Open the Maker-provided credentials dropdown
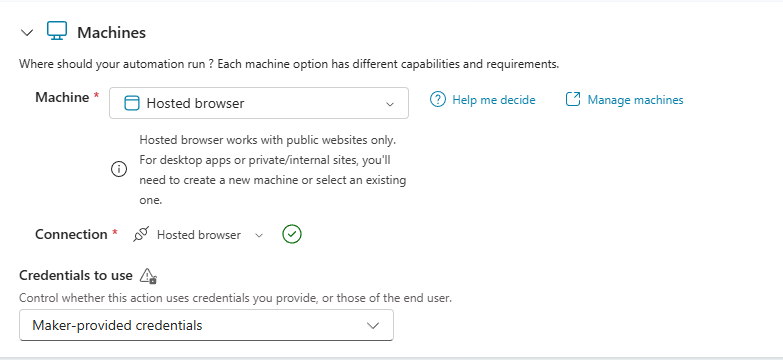Screen dimensions: 783x360 click(x=206, y=326)
